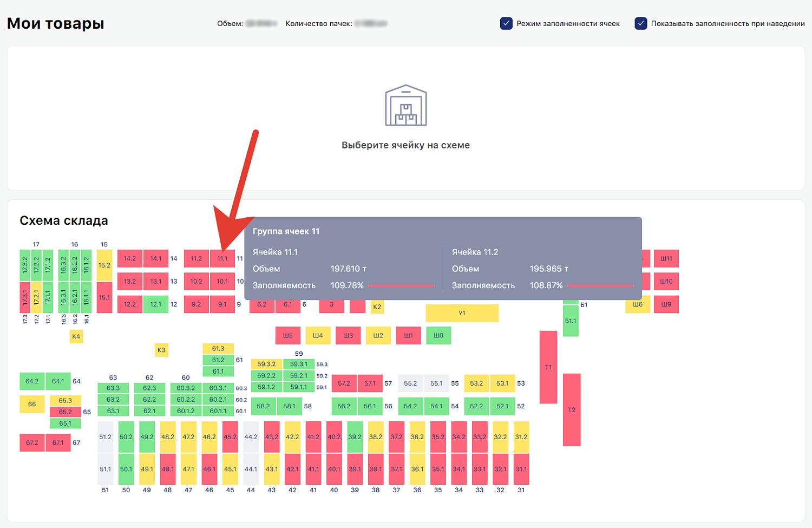The height and width of the screenshot is (528, 812).
Task: Click yellow cell K3
Action: pyautogui.click(x=161, y=350)
